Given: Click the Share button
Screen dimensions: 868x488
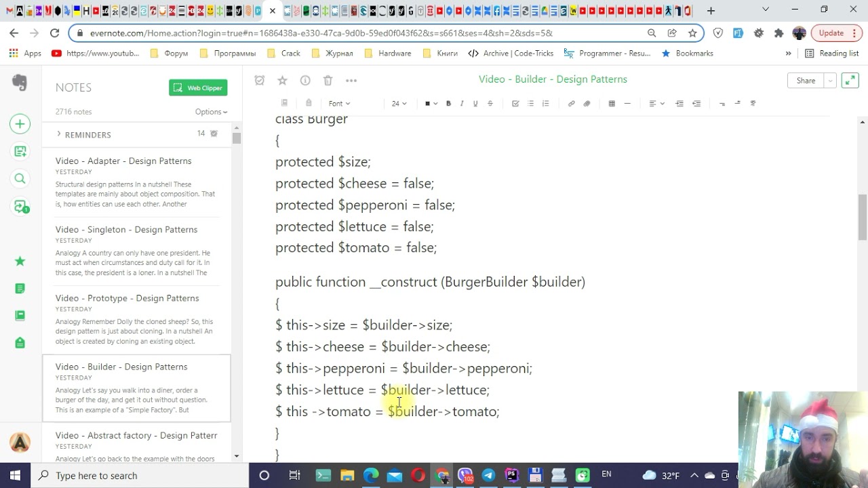Looking at the screenshot, I should point(806,81).
